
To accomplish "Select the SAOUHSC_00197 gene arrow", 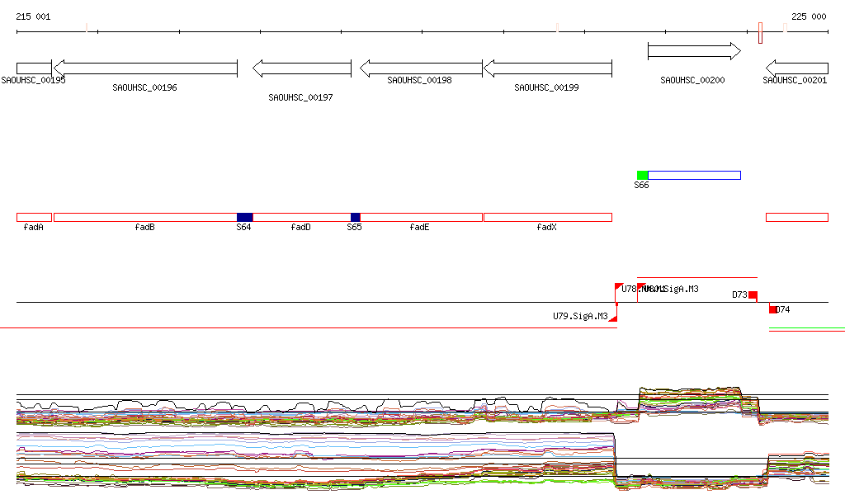I will (x=302, y=68).
